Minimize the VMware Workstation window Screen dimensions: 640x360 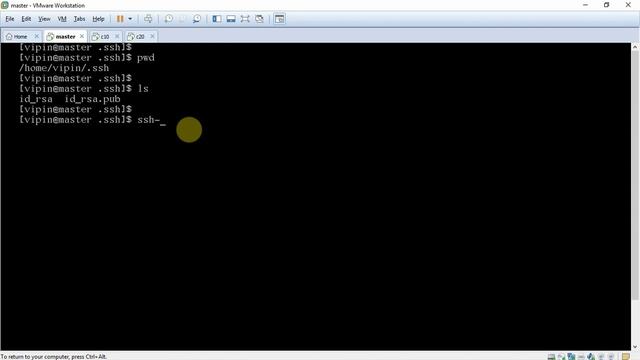(x=585, y=5)
